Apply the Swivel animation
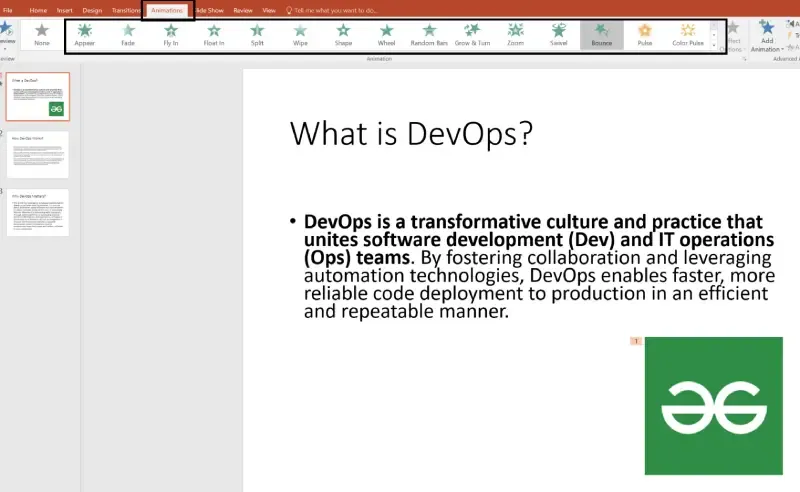 pyautogui.click(x=559, y=35)
